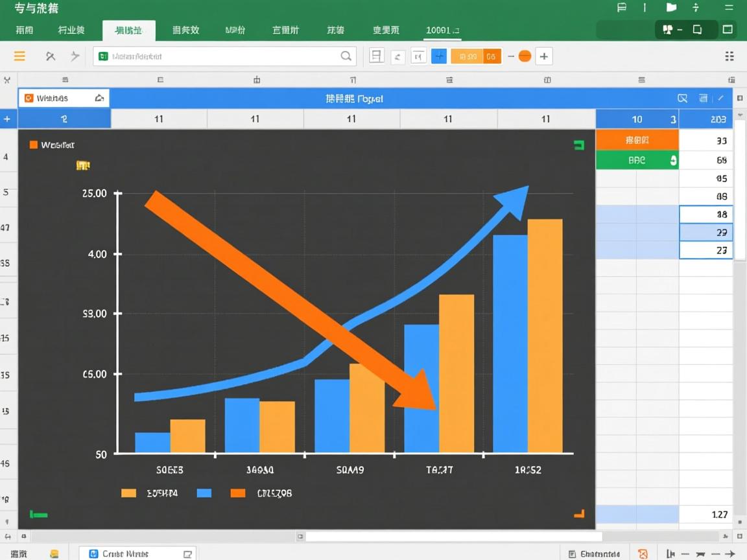747x560 pixels.
Task: Click the magnifier icon in the blue header bar
Action: tap(682, 98)
